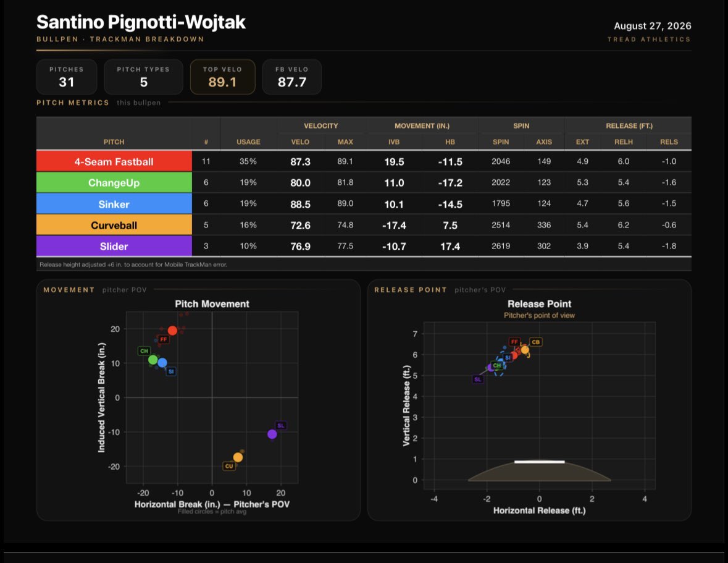Click the changeup HB value -17.2
This screenshot has width=728, height=563.
point(450,182)
